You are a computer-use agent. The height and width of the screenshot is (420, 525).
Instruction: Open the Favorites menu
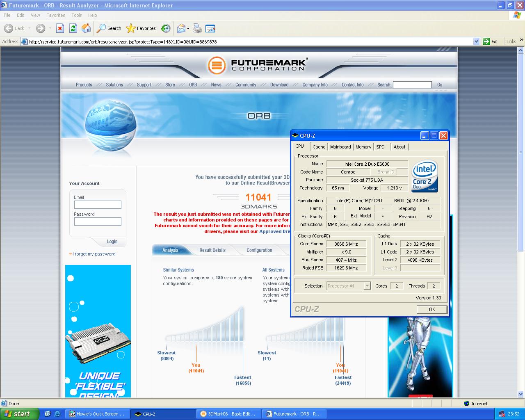(55, 15)
